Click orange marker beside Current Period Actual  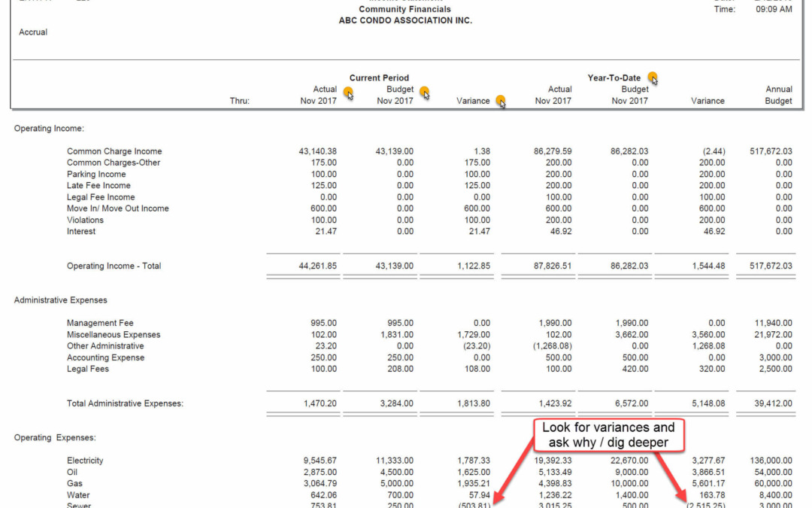(348, 93)
